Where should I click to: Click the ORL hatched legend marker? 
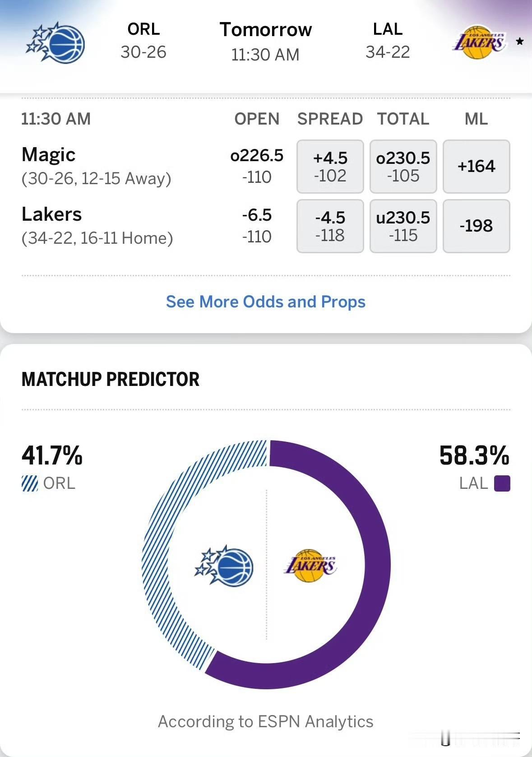(28, 483)
